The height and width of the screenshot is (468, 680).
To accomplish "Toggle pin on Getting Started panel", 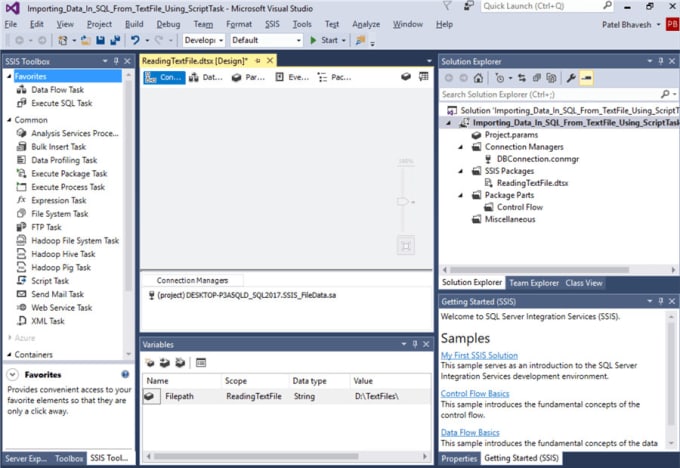I will click(x=660, y=301).
